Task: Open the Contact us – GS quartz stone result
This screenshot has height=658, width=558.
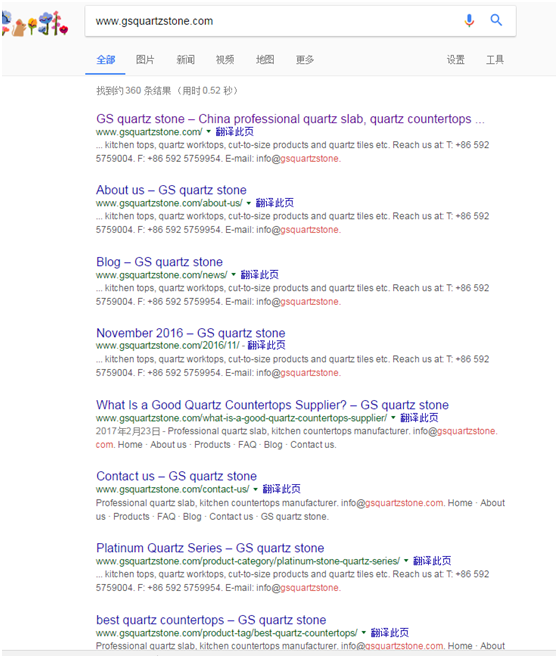Action: 176,476
